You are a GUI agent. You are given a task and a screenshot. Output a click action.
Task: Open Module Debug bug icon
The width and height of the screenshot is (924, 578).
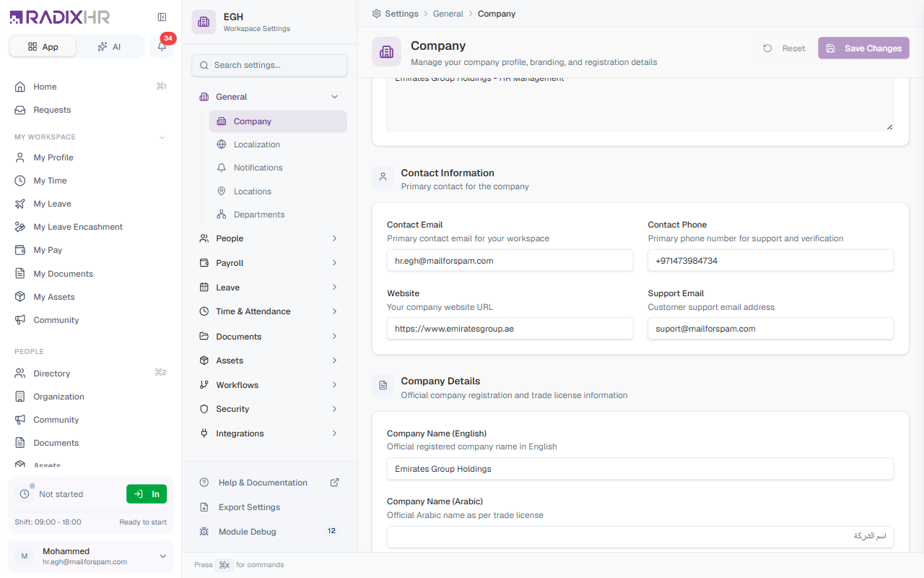click(204, 532)
